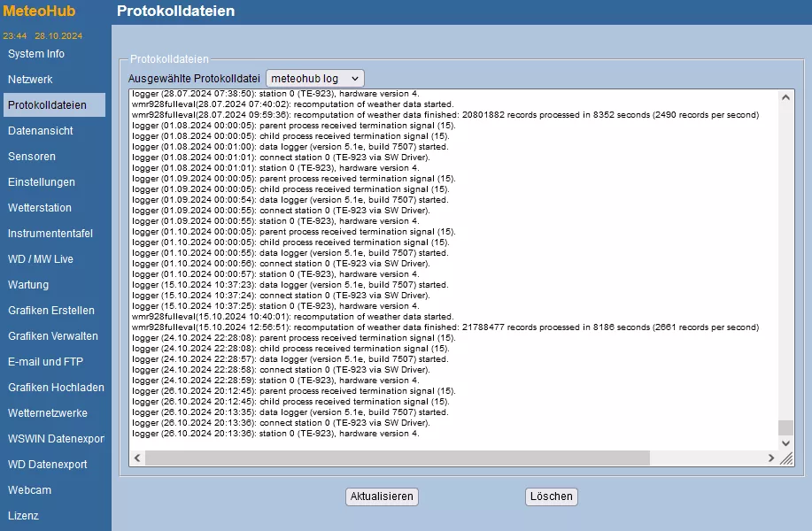Expand the meteohub log dropdown
Viewport: 812px width, 531px height.
(315, 79)
